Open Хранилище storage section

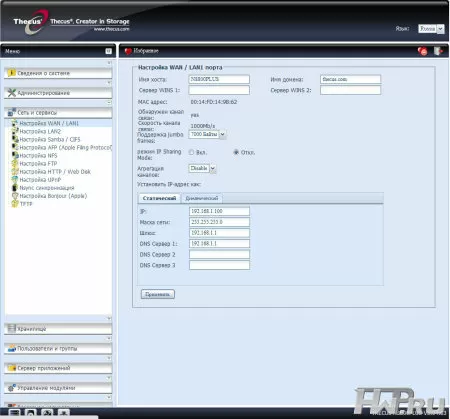coord(58,329)
